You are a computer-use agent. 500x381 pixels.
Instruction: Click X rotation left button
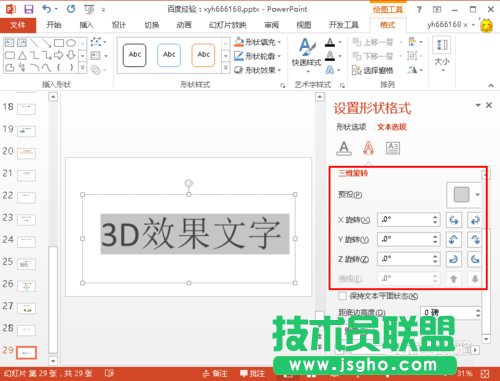(454, 220)
